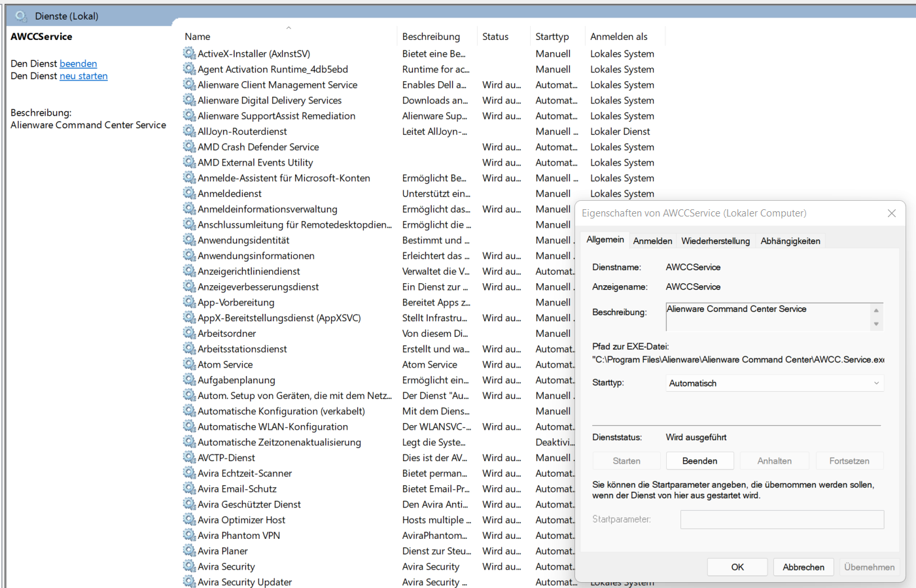Select the Avira Planer service icon
Image resolution: width=916 pixels, height=588 pixels.
189,551
